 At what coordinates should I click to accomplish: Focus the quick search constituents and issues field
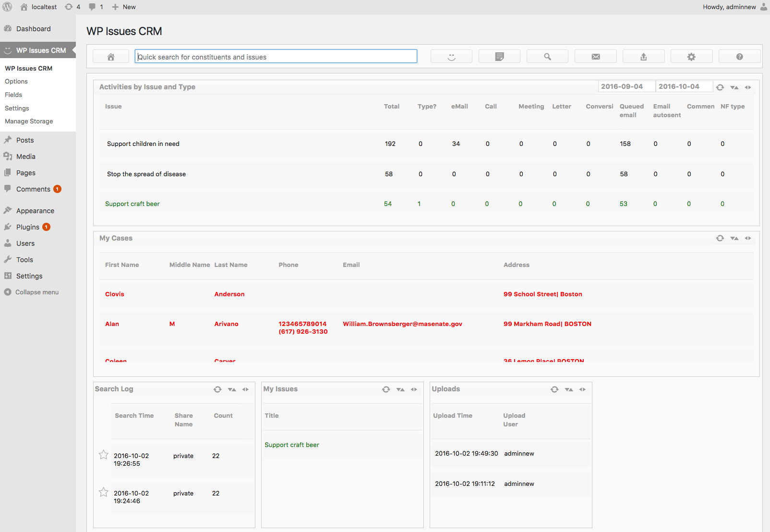[276, 57]
